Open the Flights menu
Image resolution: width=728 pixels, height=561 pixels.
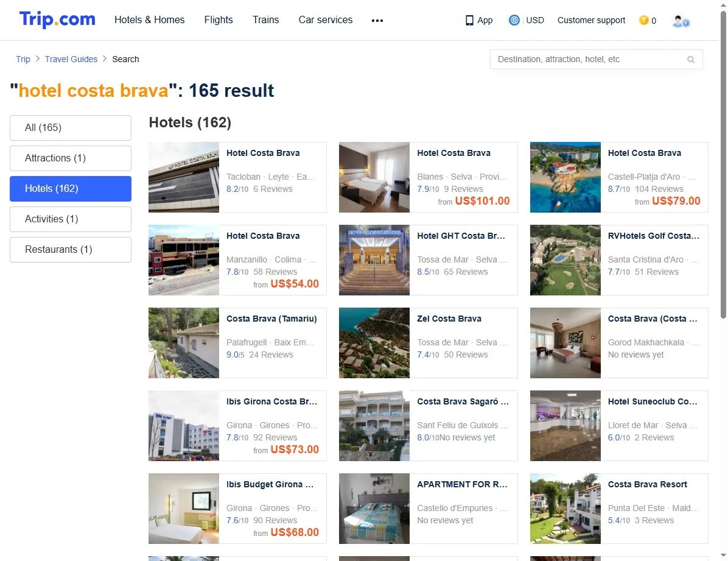[x=218, y=20]
